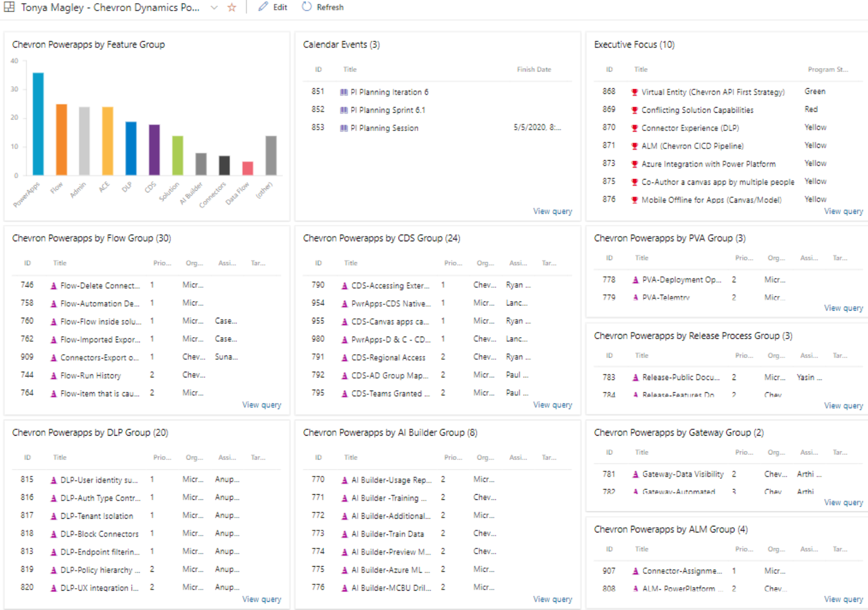The image size is (868, 610).
Task: Open View query link in CDS Group widget
Action: pyautogui.click(x=553, y=405)
